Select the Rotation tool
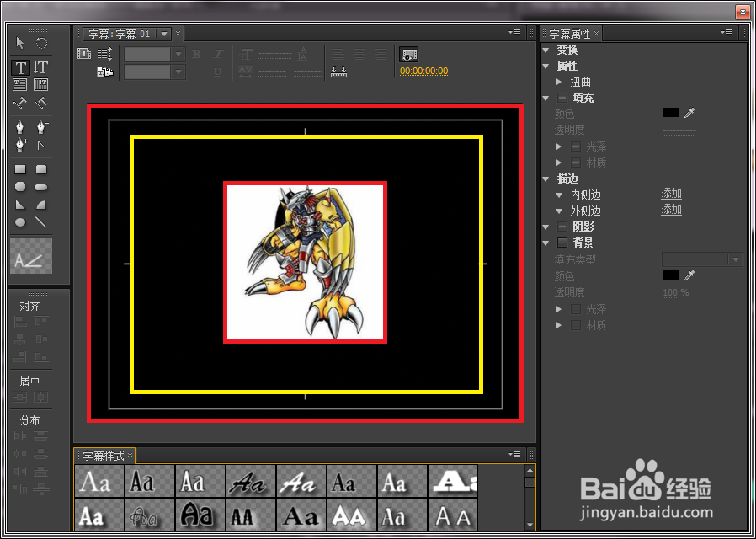Image resolution: width=756 pixels, height=539 pixels. coord(41,43)
